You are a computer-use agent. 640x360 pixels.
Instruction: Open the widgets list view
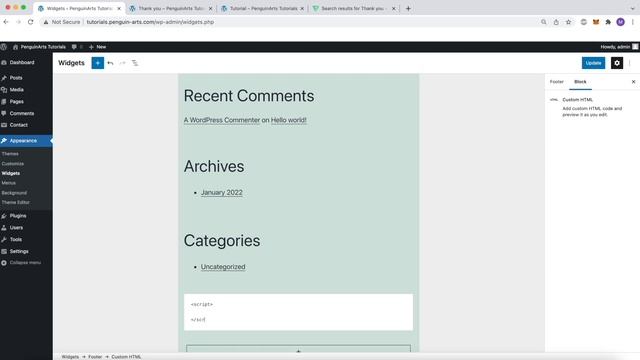click(135, 63)
